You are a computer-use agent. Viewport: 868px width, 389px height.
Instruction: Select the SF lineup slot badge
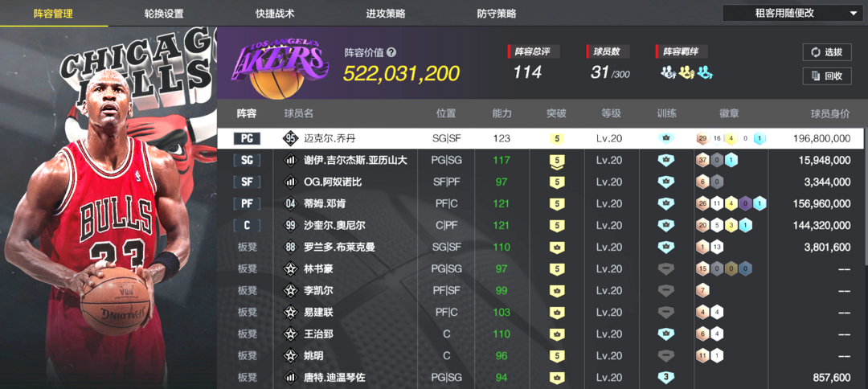tap(247, 182)
